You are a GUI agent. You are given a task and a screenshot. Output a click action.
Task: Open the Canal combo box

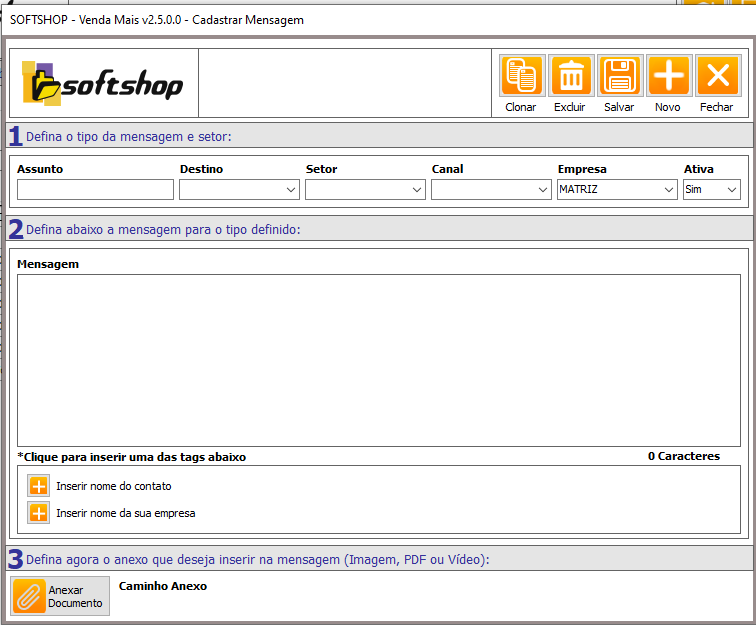[491, 189]
